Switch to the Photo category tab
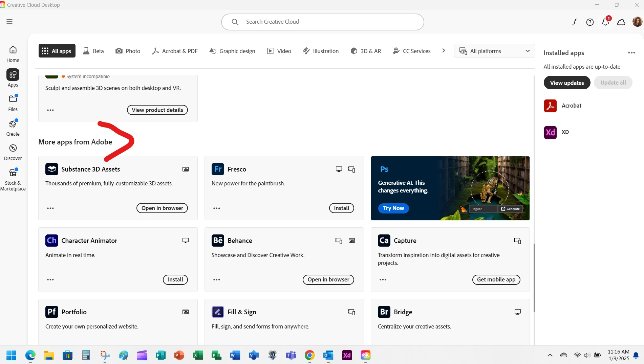 coord(128,51)
